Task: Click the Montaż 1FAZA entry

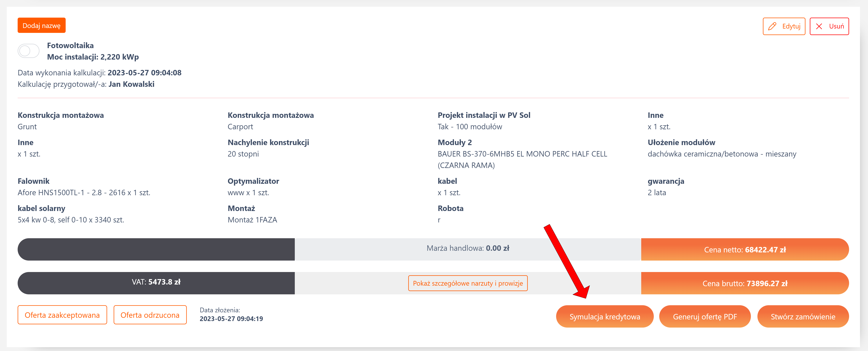Action: pyautogui.click(x=252, y=220)
